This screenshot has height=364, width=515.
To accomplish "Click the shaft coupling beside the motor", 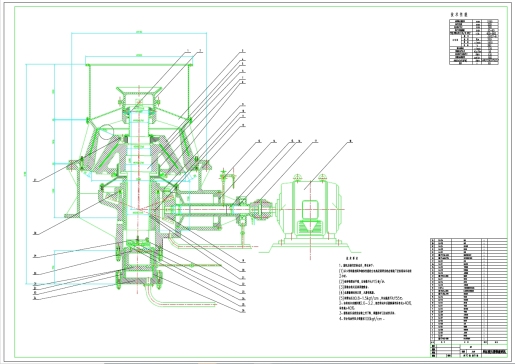I will (261, 209).
